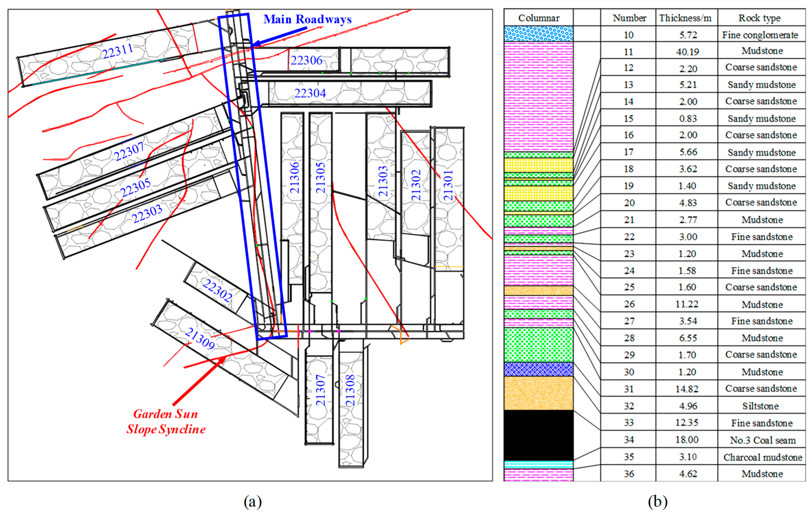
Task: Click the cyan charcoal mudstone band
Action: coord(539,464)
